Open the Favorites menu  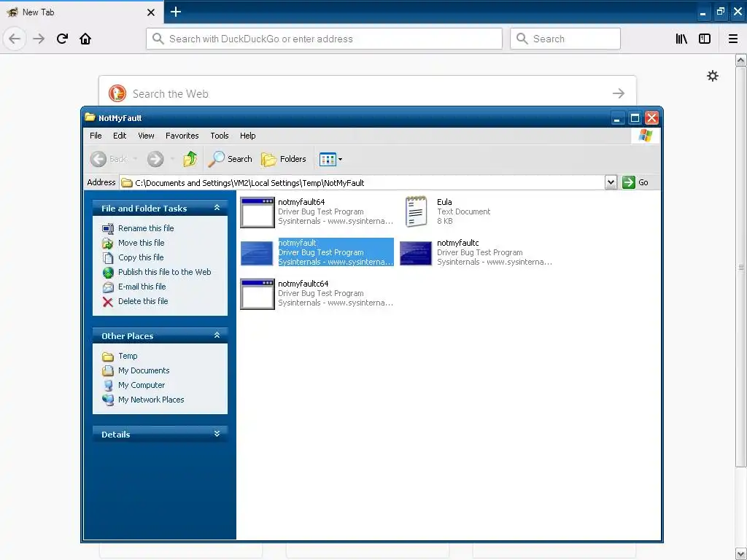(x=182, y=136)
